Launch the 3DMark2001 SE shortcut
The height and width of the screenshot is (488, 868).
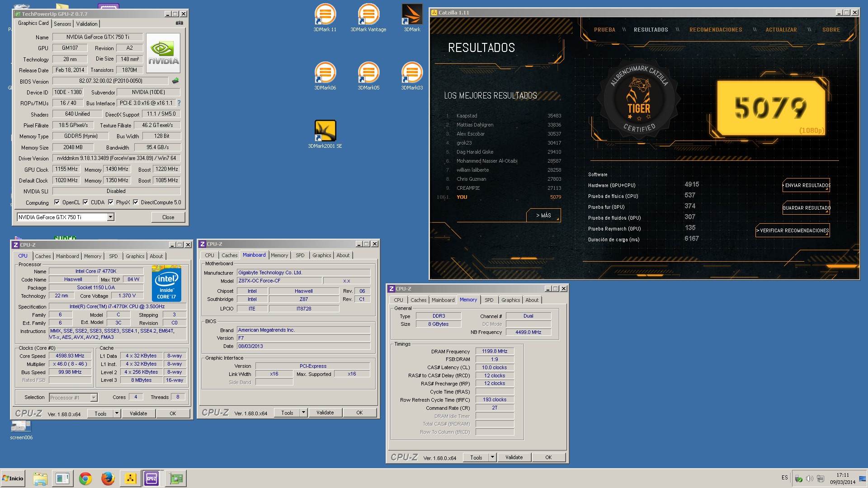coord(325,134)
